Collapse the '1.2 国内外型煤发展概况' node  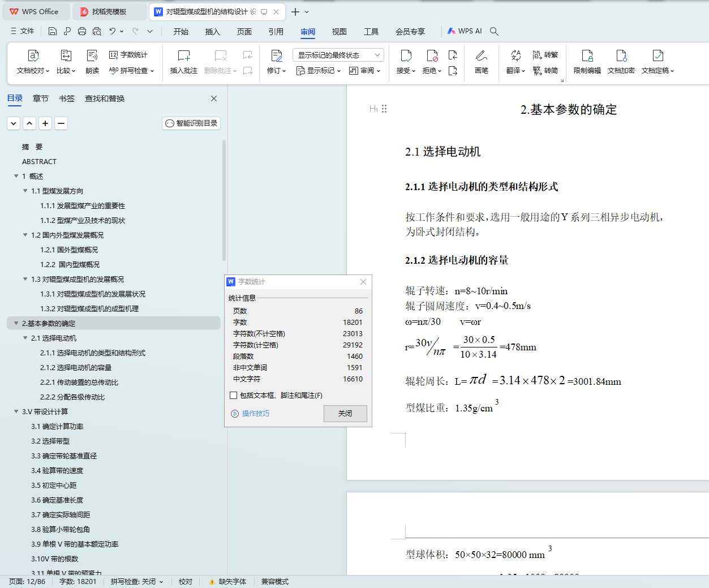tap(25, 235)
